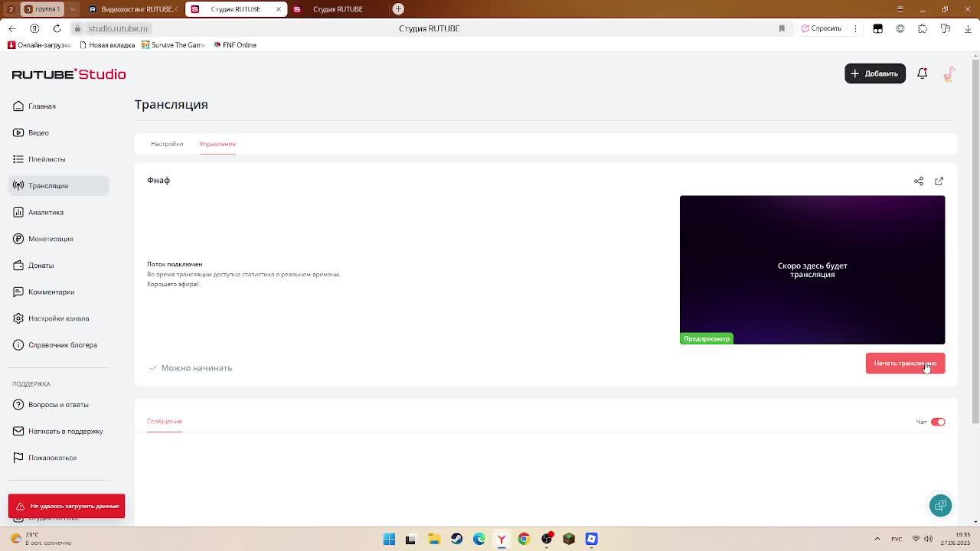Open the Главная home icon in sidebar
The image size is (980, 551).
(18, 106)
